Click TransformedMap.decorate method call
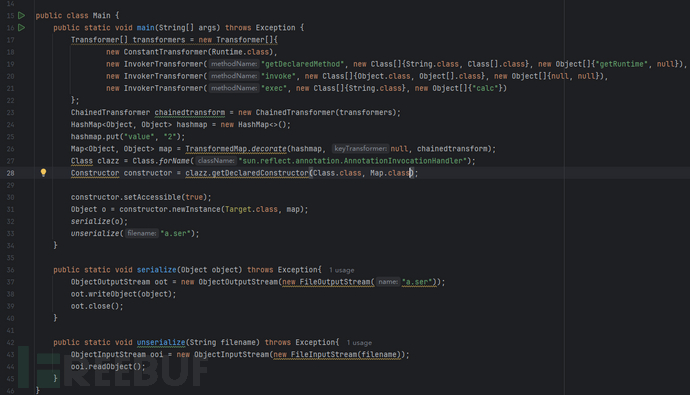The width and height of the screenshot is (690, 395). (x=236, y=149)
